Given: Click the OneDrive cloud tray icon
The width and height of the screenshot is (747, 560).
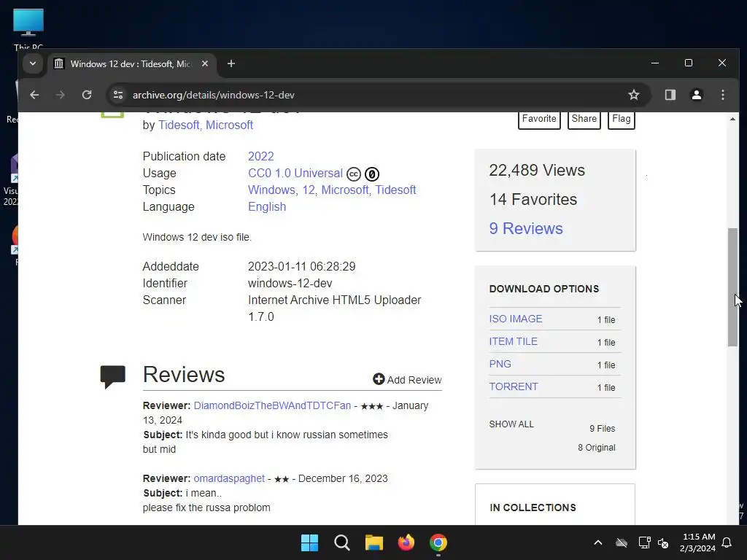Looking at the screenshot, I should [x=622, y=542].
